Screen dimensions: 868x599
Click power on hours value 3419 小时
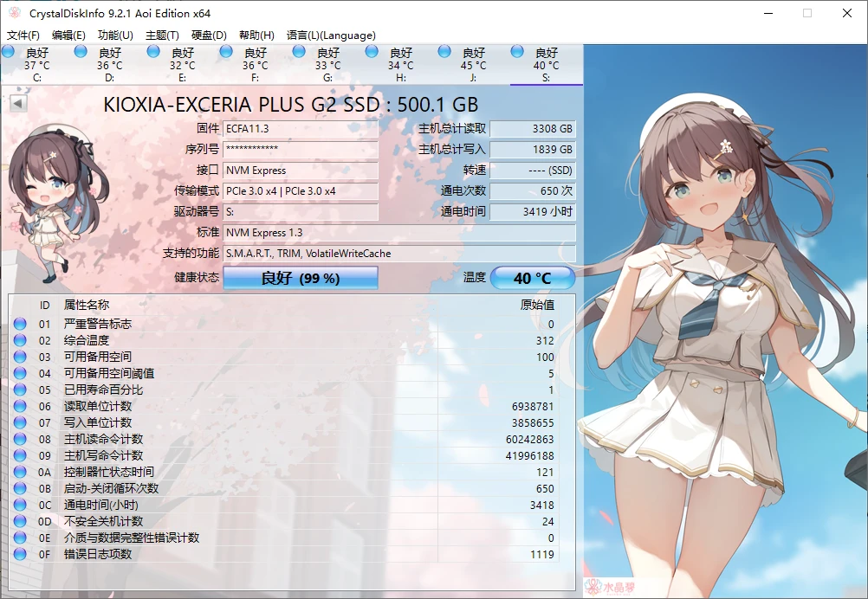coord(533,212)
